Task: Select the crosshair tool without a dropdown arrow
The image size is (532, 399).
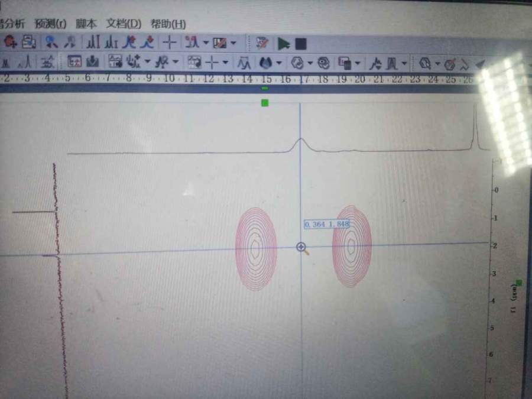Action: pyautogui.click(x=169, y=43)
